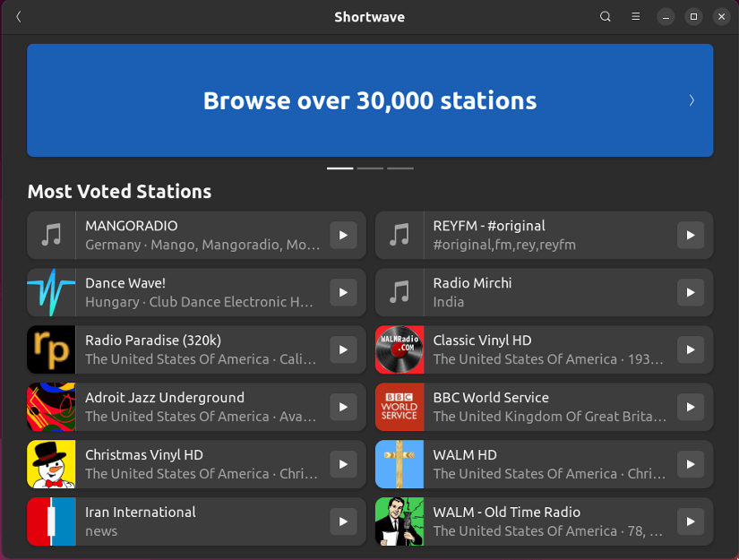Viewport: 739px width, 560px height.
Task: Play the Christmas Vinyl HD station
Action: point(343,464)
